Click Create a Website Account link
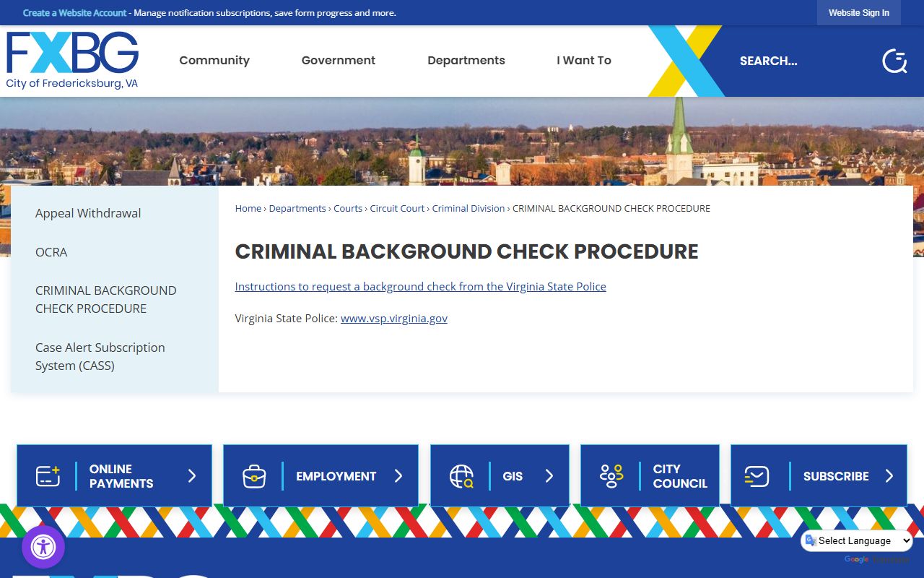Screen dimensions: 924x578 pyautogui.click(x=75, y=13)
